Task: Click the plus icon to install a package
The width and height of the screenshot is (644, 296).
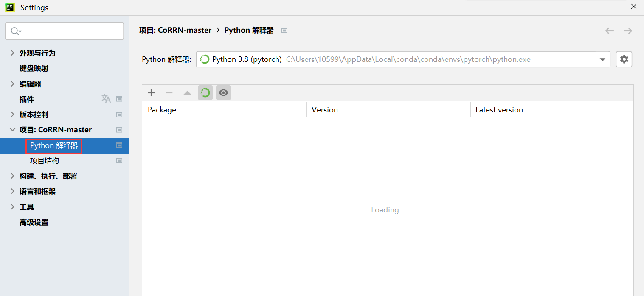Action: click(151, 92)
